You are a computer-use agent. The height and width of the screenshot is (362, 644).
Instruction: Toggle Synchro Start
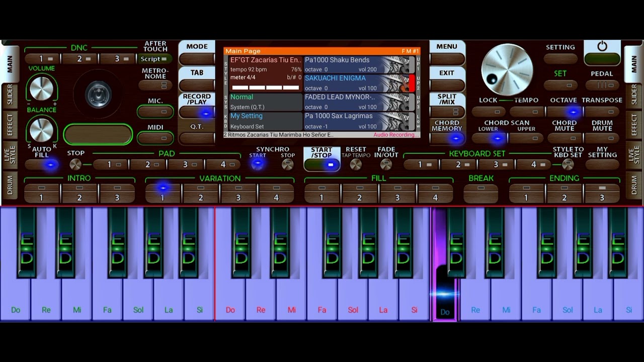point(257,164)
